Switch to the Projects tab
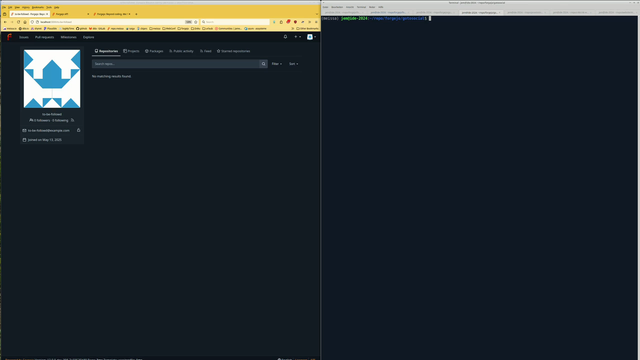This screenshot has width=640, height=360. pos(131,51)
